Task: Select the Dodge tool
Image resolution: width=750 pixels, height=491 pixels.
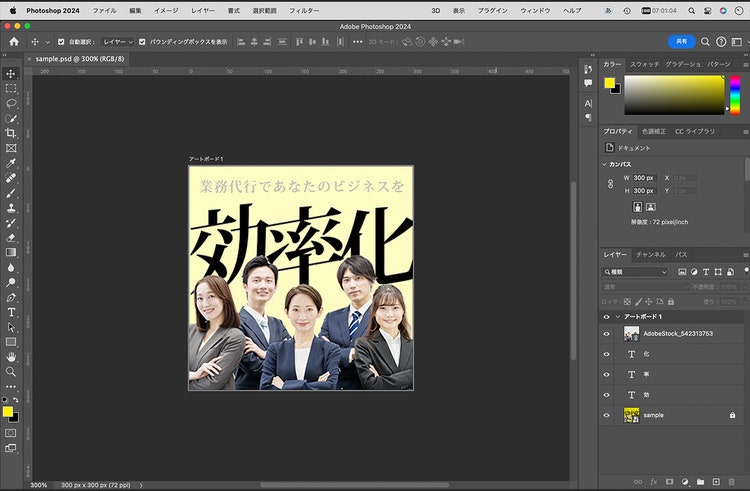Action: click(11, 283)
